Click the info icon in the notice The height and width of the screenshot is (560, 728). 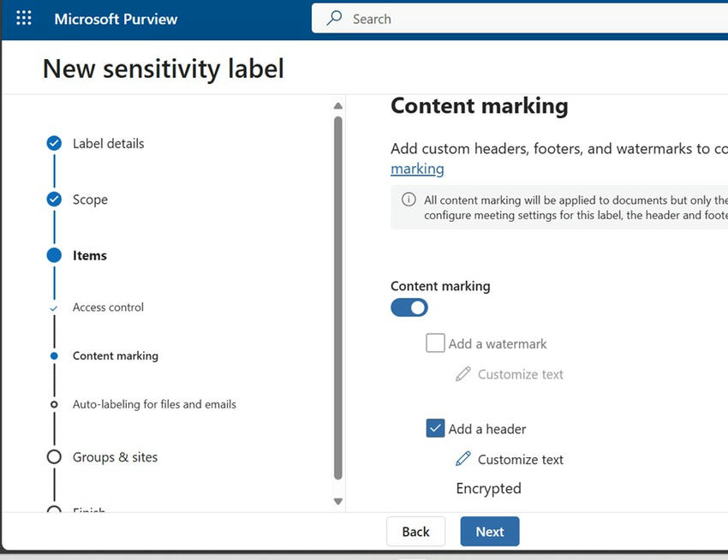pos(409,200)
